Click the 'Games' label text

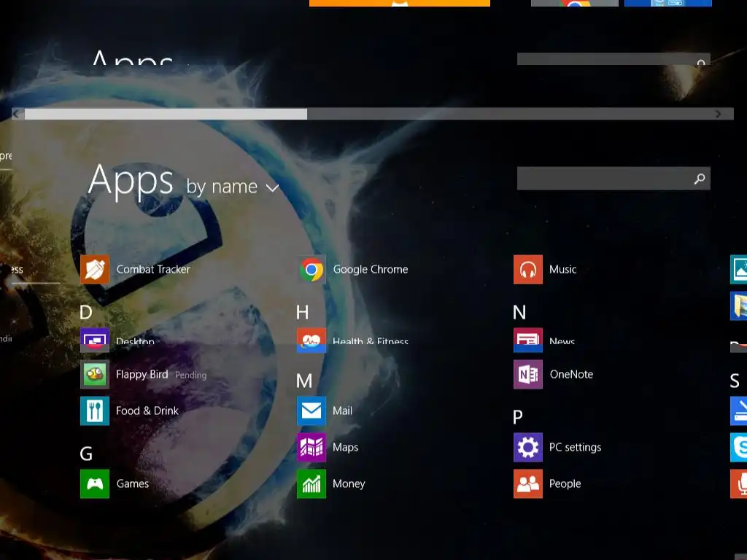point(133,484)
